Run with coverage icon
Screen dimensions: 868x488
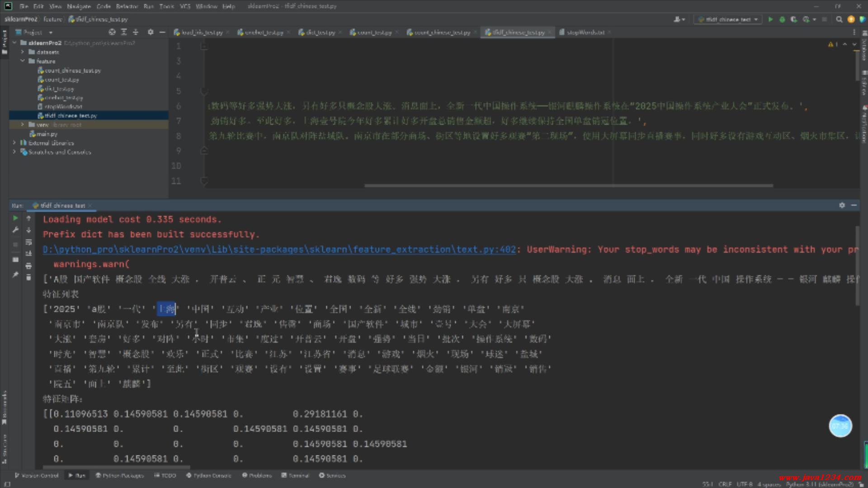pos(794,19)
